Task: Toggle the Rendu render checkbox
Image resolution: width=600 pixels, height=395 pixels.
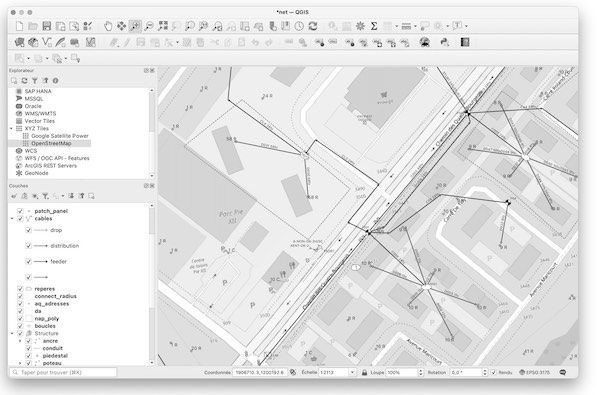Action: [494, 372]
